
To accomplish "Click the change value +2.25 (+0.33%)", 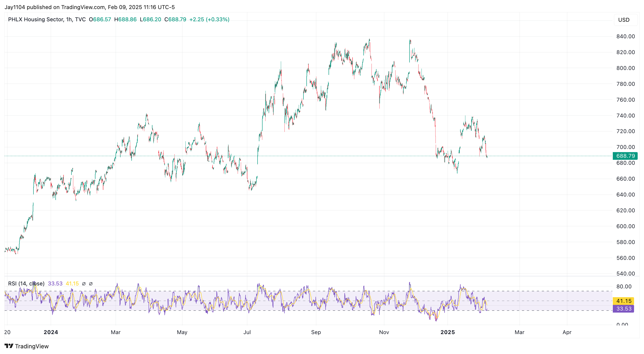I will (209, 19).
